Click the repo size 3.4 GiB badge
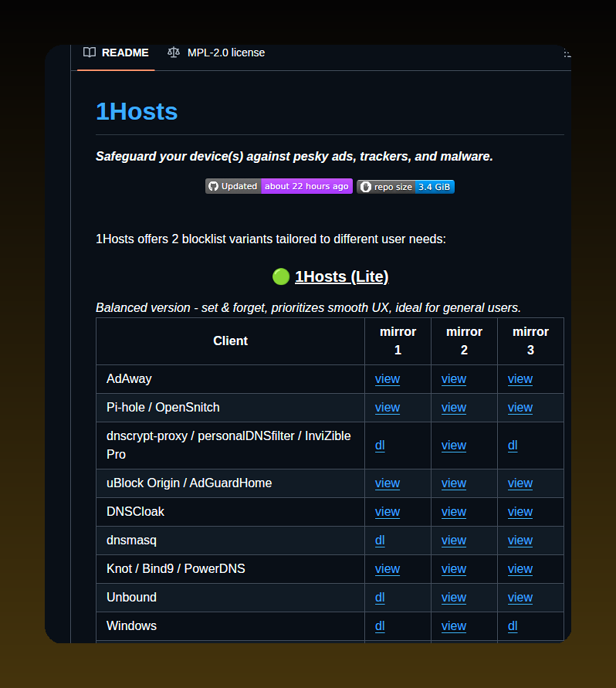Viewport: 616px width, 688px height. (405, 187)
